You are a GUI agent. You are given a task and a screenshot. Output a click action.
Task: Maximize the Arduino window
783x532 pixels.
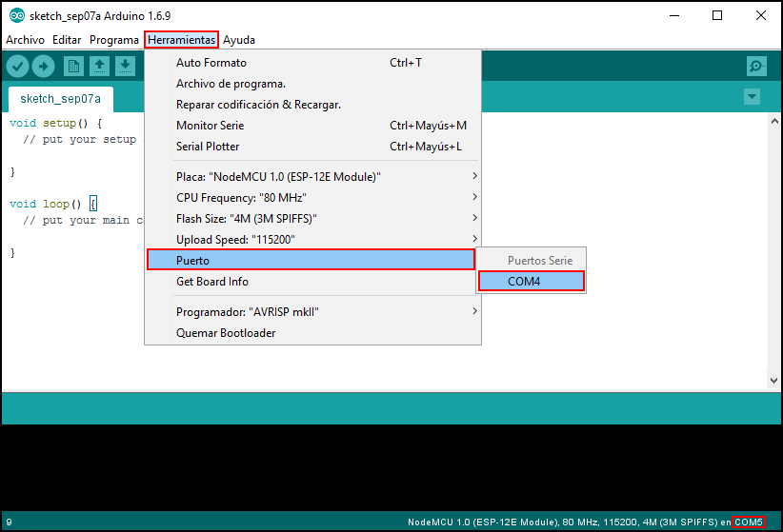(x=717, y=15)
